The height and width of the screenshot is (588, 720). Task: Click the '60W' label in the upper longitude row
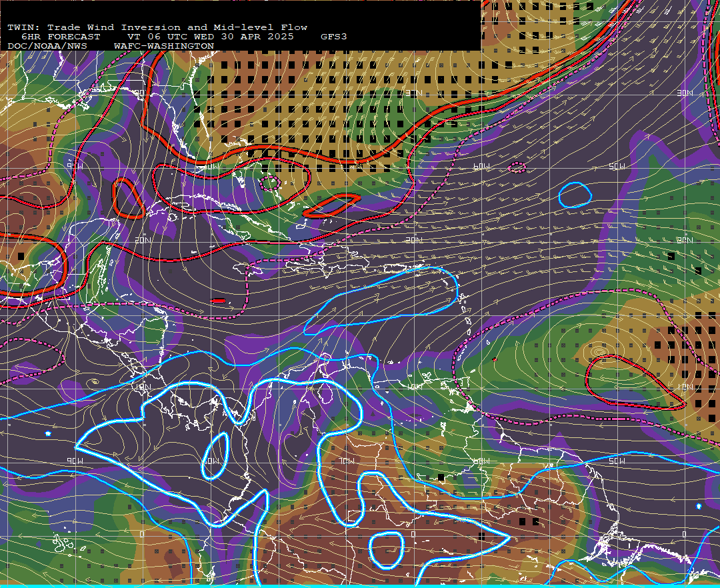[482, 166]
